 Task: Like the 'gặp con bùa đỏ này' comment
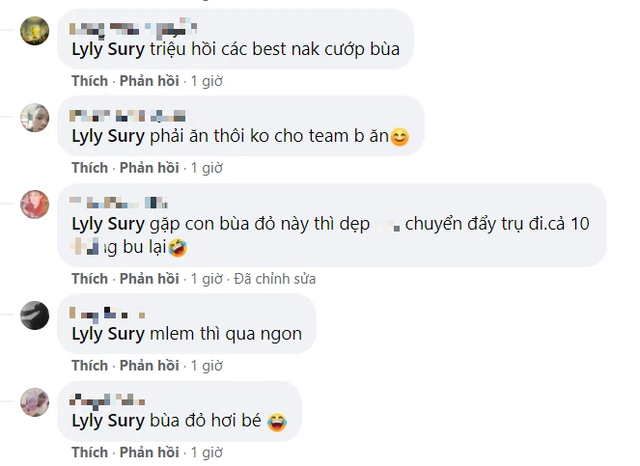pyautogui.click(x=90, y=279)
